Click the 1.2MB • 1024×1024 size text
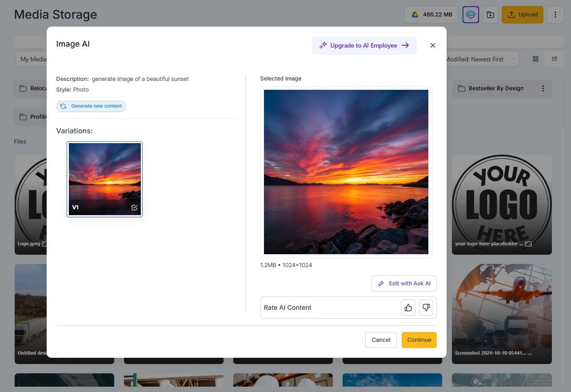This screenshot has width=571, height=392. point(286,265)
